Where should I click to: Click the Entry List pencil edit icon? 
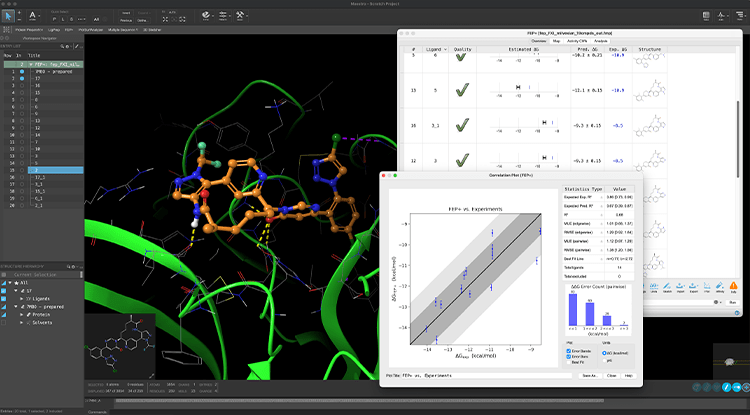pos(77,46)
